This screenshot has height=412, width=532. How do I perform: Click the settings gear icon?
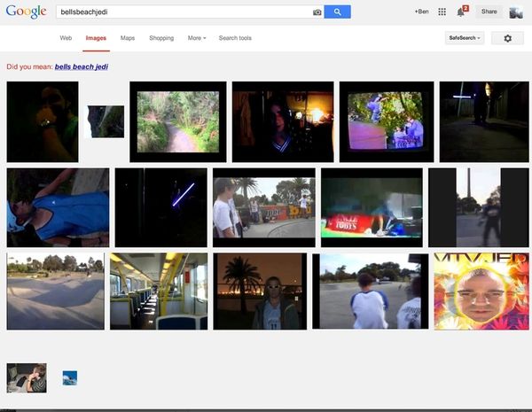coord(507,38)
